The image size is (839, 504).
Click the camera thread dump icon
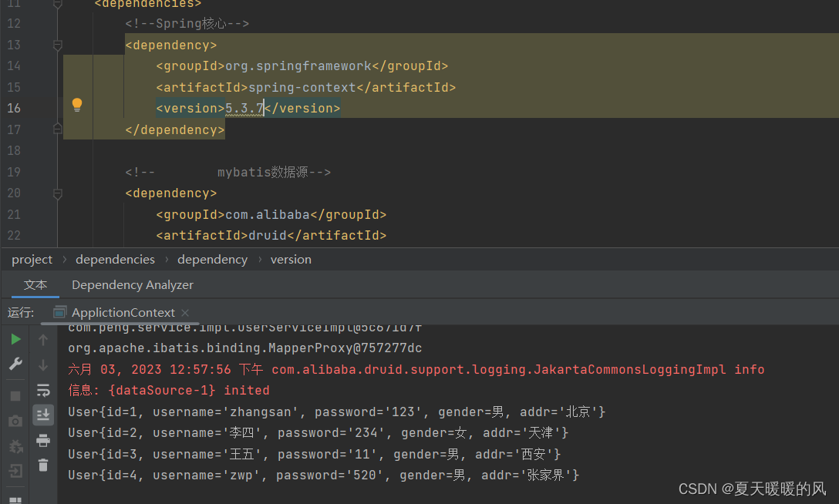[15, 422]
